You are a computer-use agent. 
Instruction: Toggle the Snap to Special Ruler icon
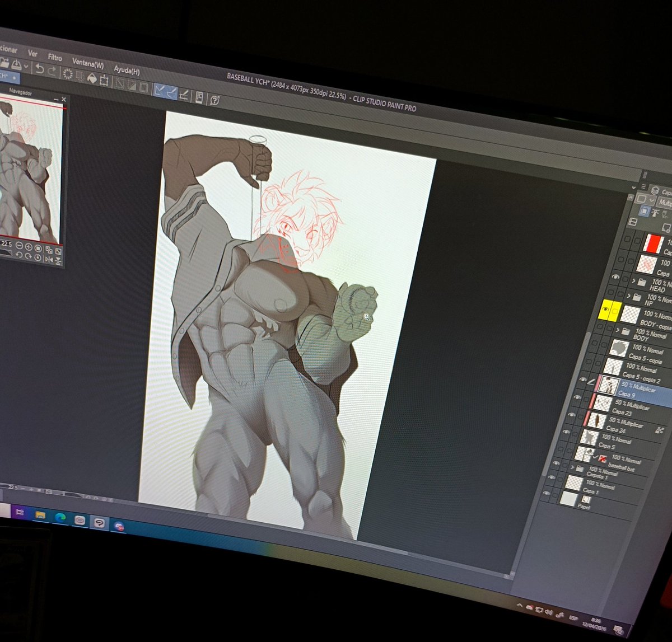coord(171,92)
